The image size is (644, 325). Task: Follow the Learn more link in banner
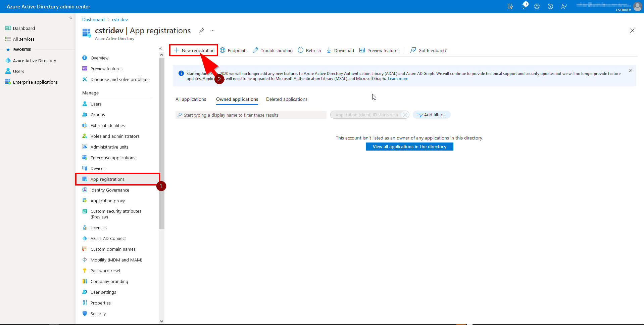pos(398,79)
